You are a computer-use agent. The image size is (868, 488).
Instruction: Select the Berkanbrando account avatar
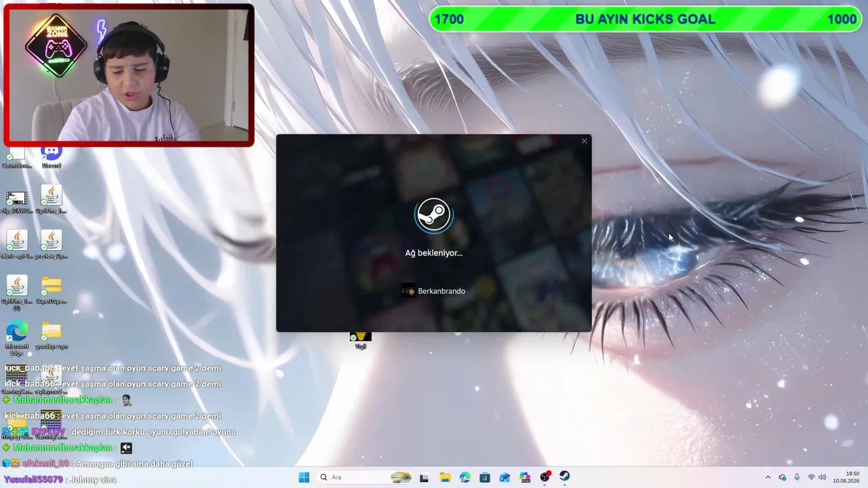pos(408,291)
